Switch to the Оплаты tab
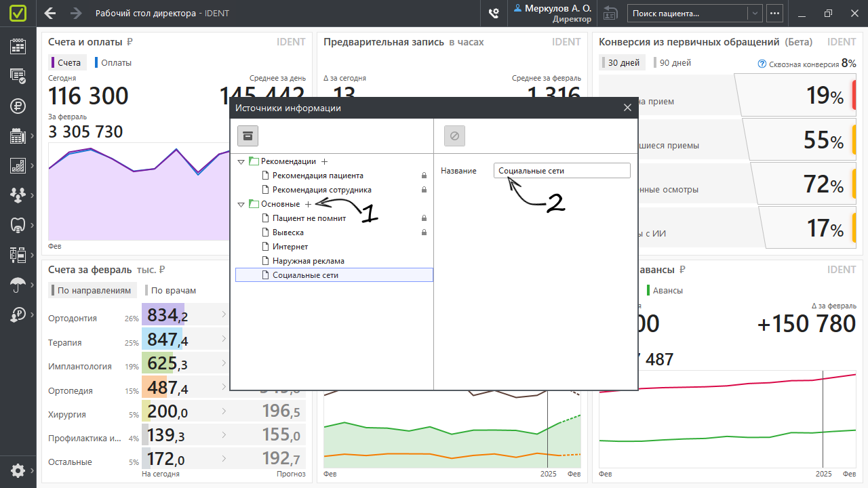The width and height of the screenshot is (868, 488). coord(113,62)
